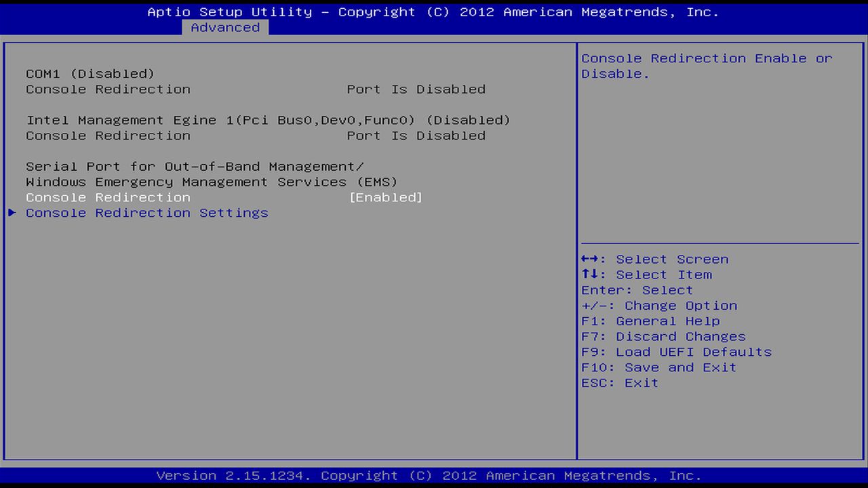Viewport: 868px width, 488px height.
Task: Click the Enter: Select hint
Action: point(637,290)
